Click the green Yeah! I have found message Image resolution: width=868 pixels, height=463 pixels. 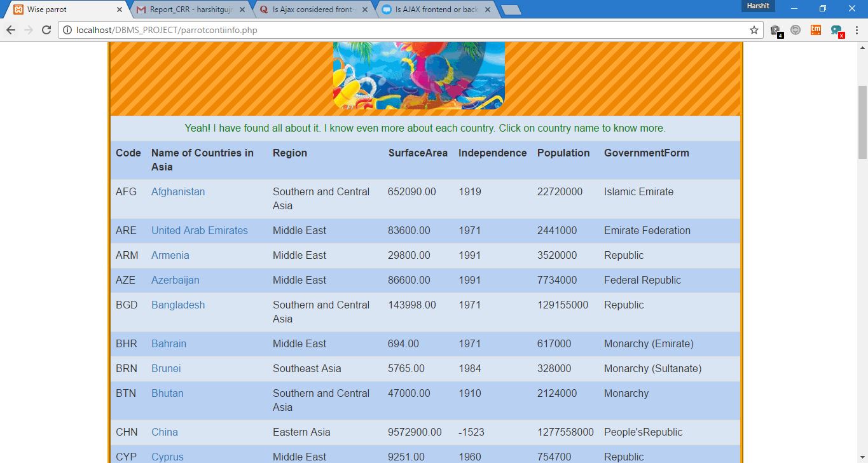coord(425,128)
